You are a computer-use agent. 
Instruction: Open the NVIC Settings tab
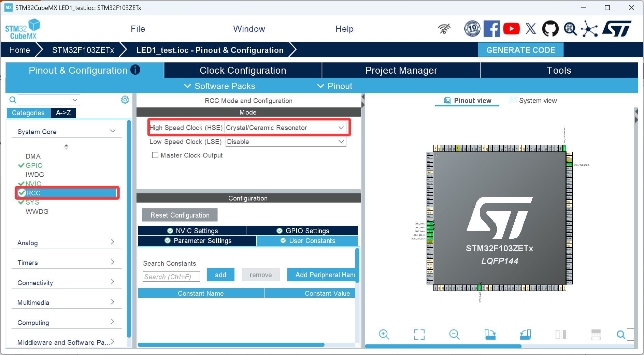192,231
